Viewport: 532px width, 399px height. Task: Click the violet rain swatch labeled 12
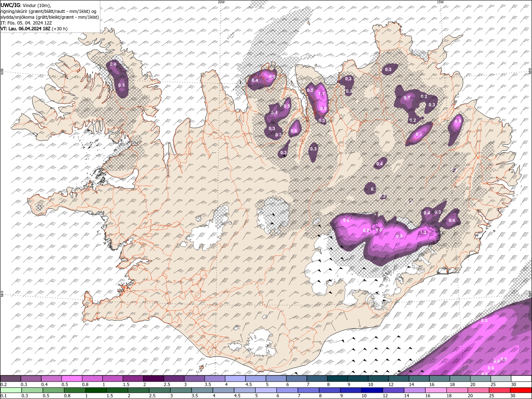click(393, 390)
